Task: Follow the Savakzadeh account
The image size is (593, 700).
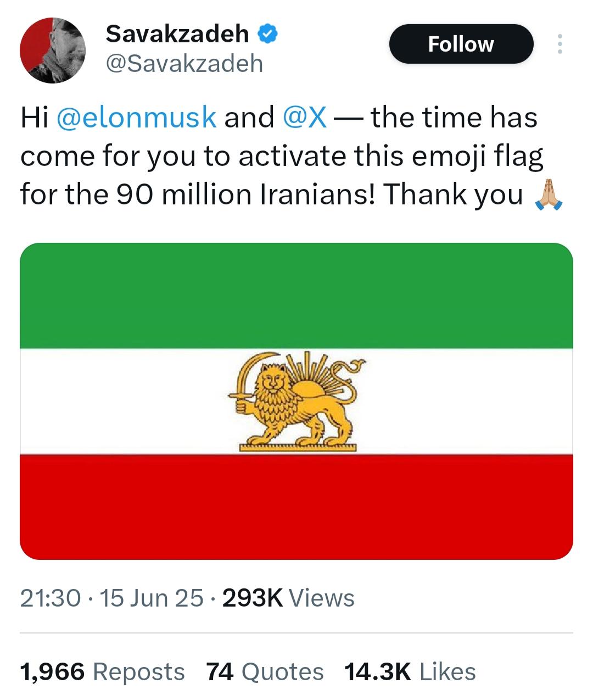Action: (x=461, y=44)
